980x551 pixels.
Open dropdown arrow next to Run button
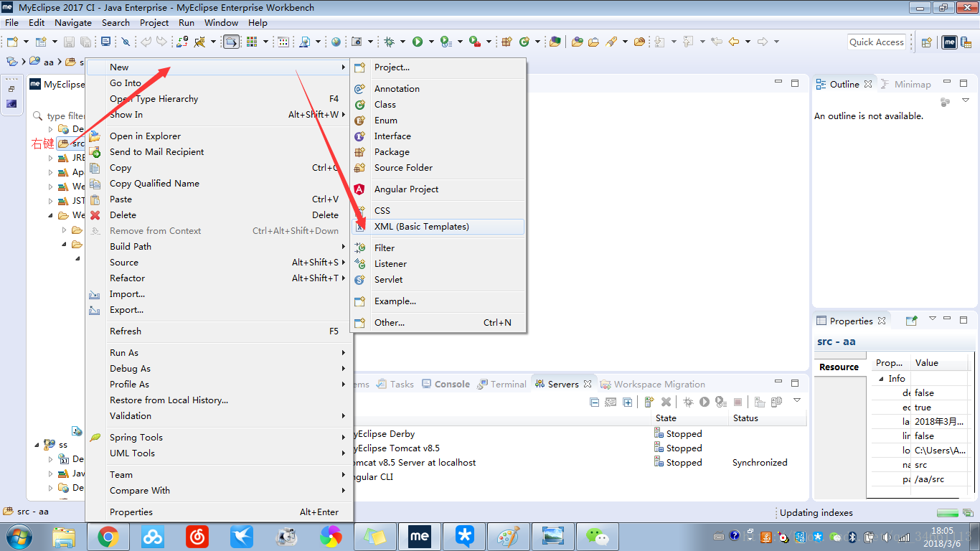pyautogui.click(x=431, y=42)
